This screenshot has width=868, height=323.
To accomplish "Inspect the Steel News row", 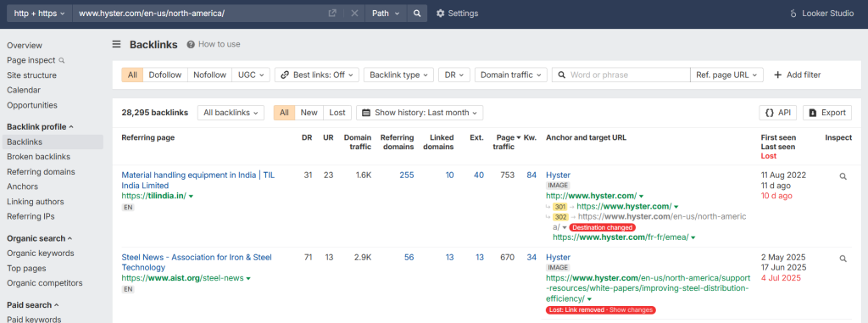I will [x=843, y=259].
